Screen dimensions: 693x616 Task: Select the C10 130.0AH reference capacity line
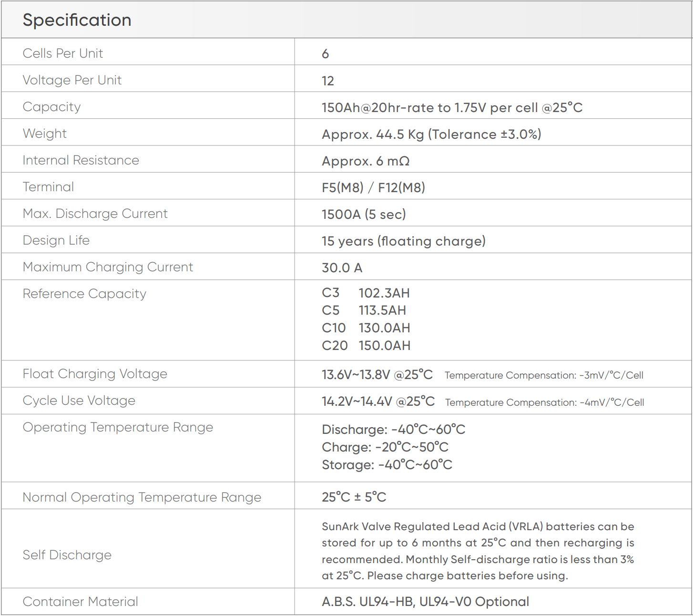pos(366,328)
